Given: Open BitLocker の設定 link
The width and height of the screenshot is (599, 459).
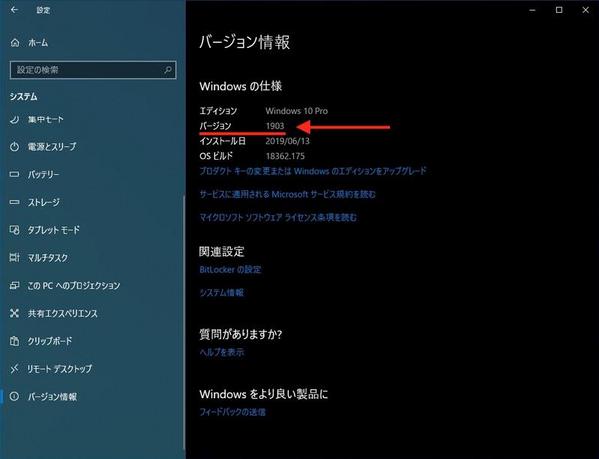Looking at the screenshot, I should coord(230,270).
